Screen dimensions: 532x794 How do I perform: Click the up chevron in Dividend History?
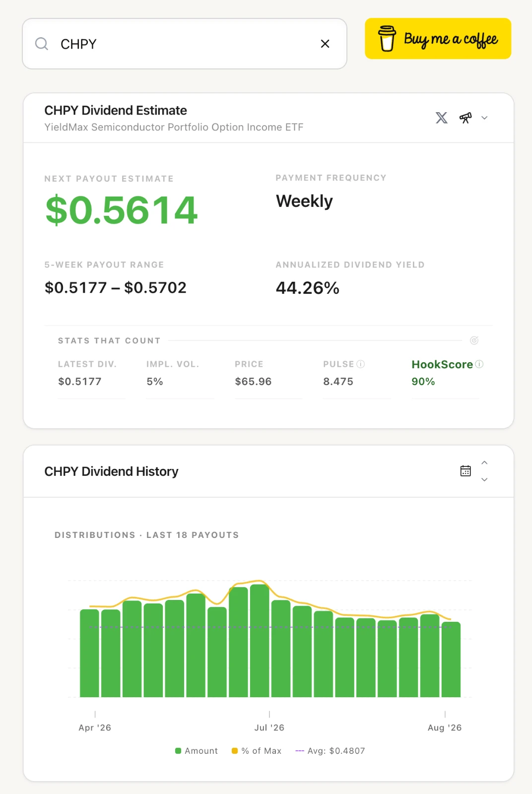point(484,463)
